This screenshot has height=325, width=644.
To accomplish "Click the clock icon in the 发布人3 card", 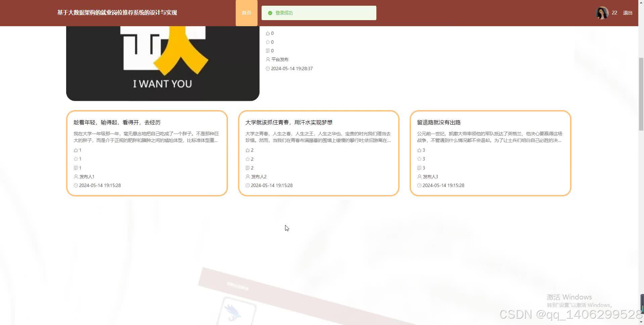I will click(x=419, y=185).
